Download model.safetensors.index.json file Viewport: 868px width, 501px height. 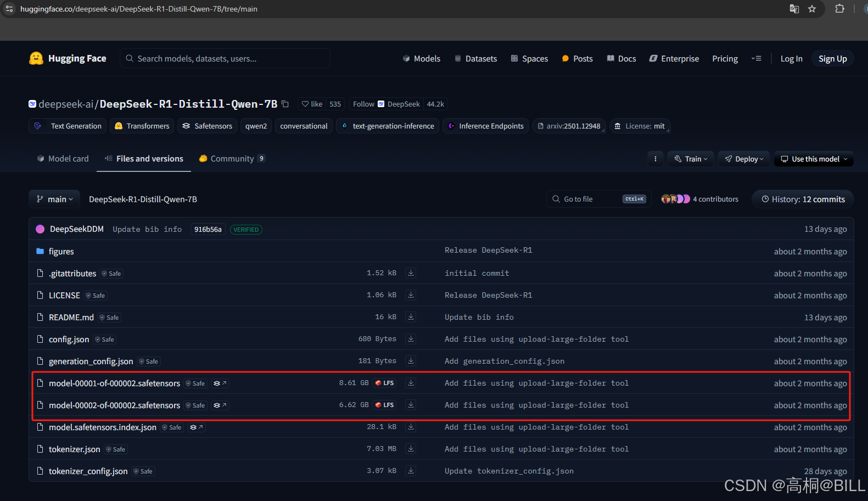tap(411, 427)
